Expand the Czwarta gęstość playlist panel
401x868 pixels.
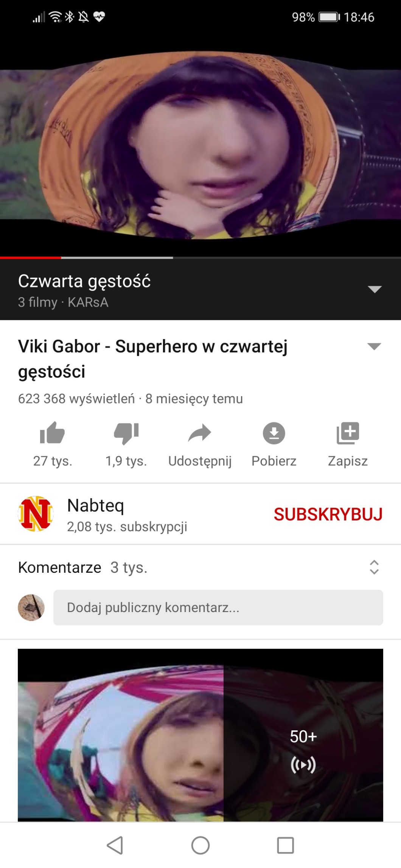pyautogui.click(x=375, y=290)
